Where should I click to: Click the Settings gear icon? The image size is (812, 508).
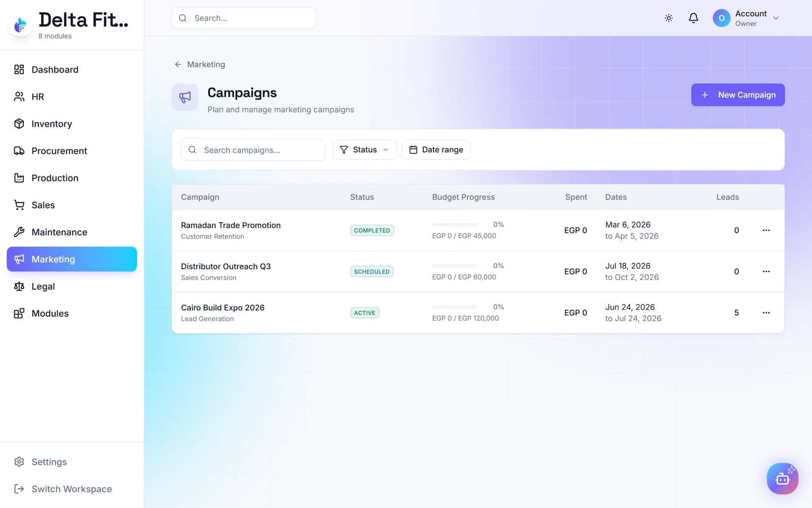pos(19,462)
